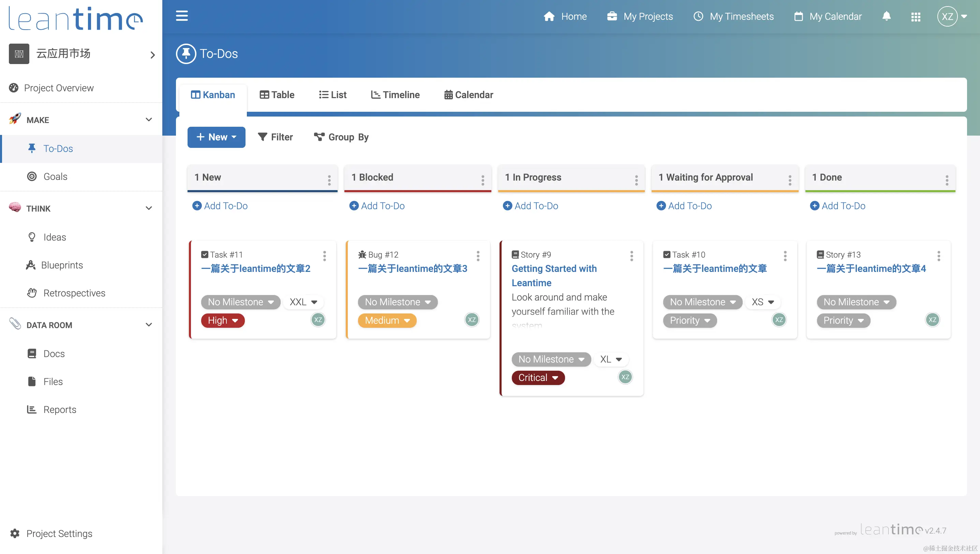Add To-Do in the Blocked column
This screenshot has height=554, width=980.
pos(377,206)
